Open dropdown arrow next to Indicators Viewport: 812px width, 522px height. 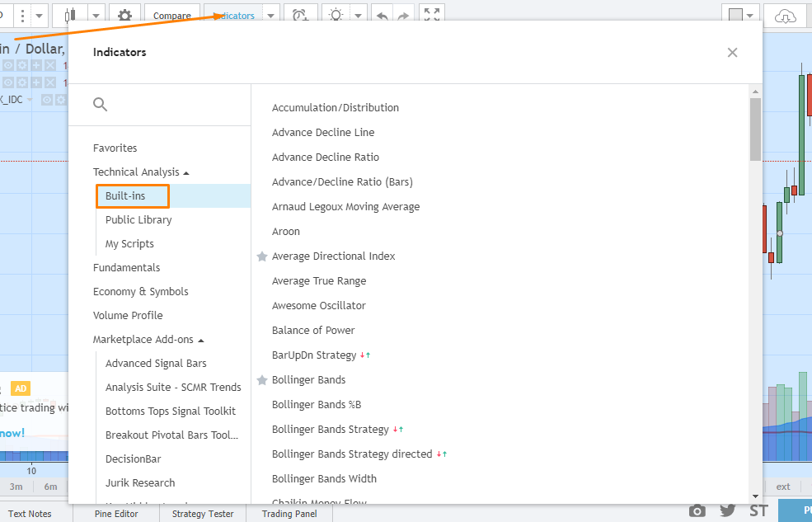coord(271,16)
